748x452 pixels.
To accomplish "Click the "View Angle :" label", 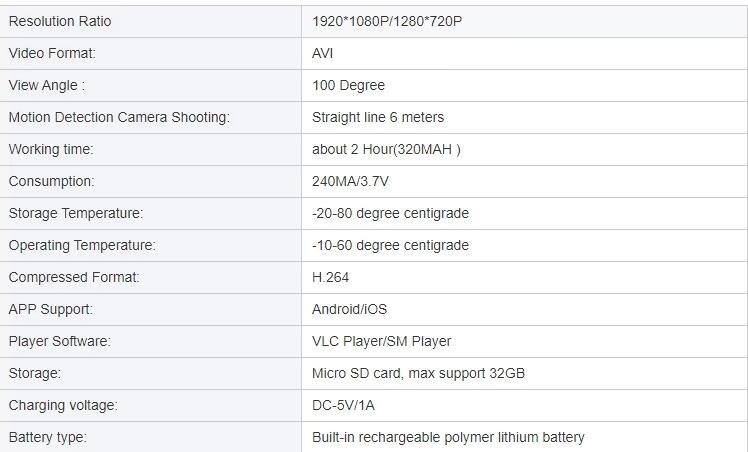I will pyautogui.click(x=47, y=85).
